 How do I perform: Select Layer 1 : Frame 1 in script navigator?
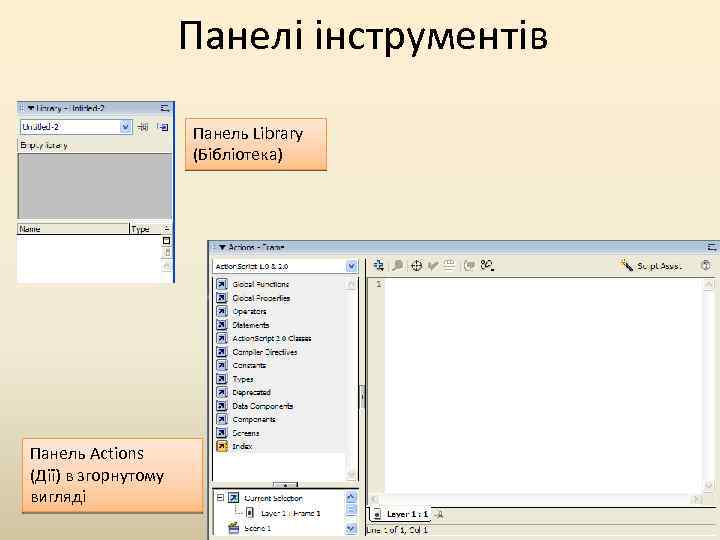[290, 513]
